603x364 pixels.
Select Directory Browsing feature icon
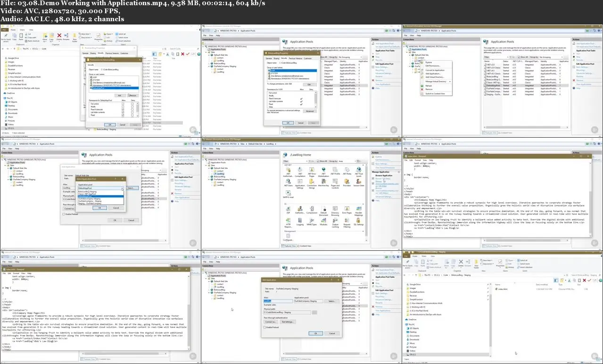335,211
